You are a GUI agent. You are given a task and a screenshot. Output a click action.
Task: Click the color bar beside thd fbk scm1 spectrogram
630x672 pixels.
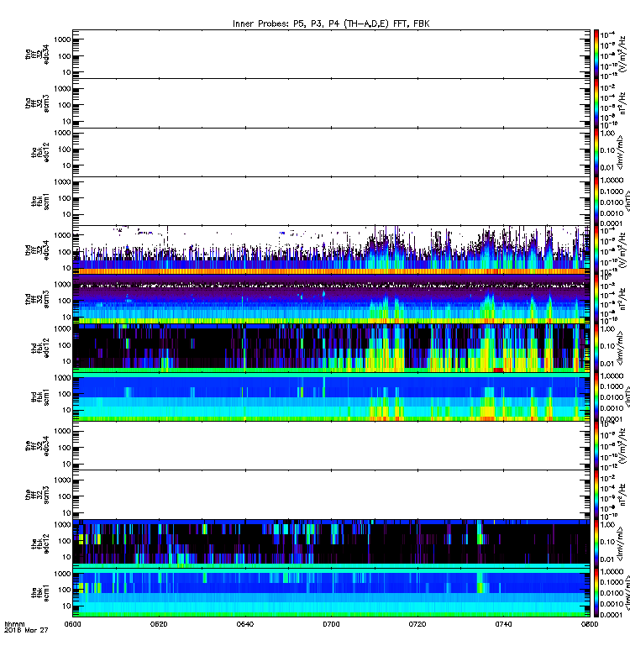pos(596,396)
